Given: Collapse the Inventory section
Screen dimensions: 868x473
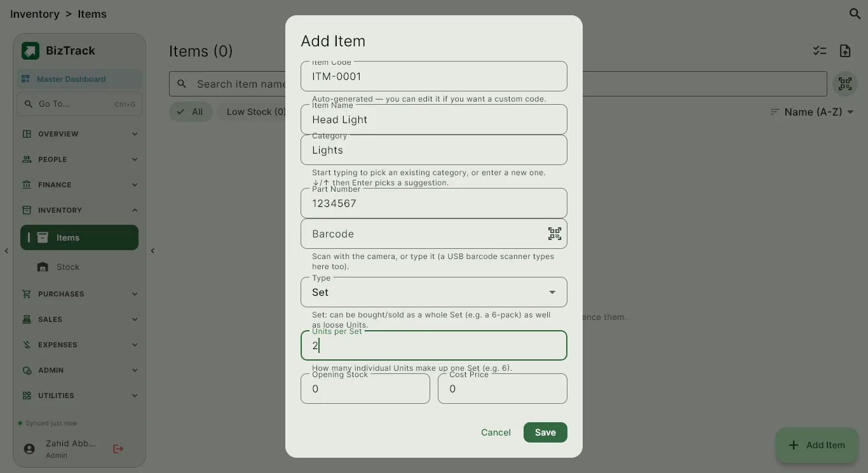Looking at the screenshot, I should (x=79, y=210).
